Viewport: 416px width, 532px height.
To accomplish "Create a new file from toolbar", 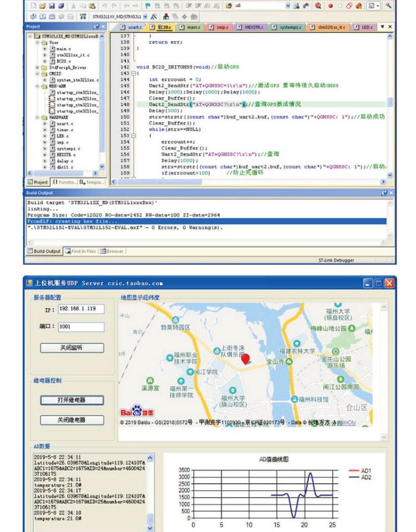I will point(33,6).
